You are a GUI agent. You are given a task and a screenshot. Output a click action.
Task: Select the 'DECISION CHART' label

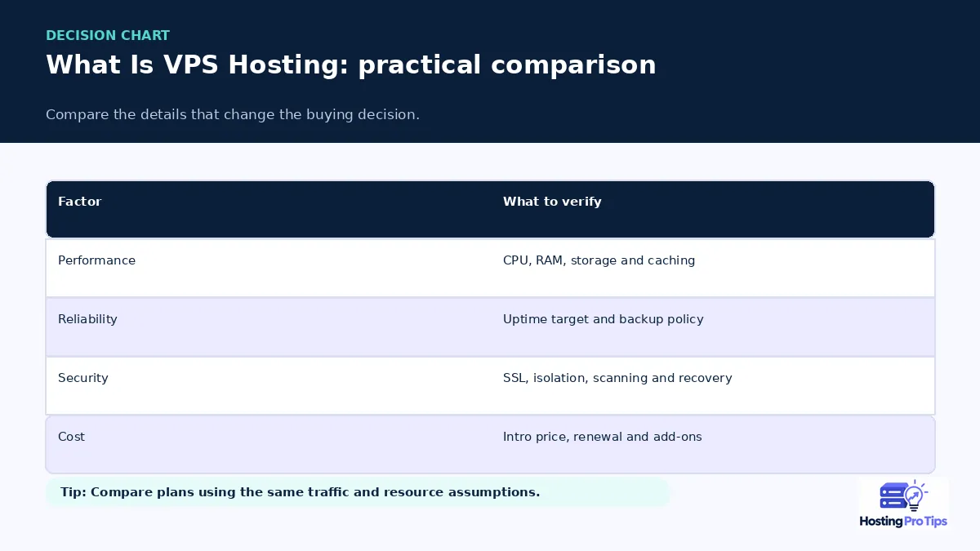coord(108,36)
